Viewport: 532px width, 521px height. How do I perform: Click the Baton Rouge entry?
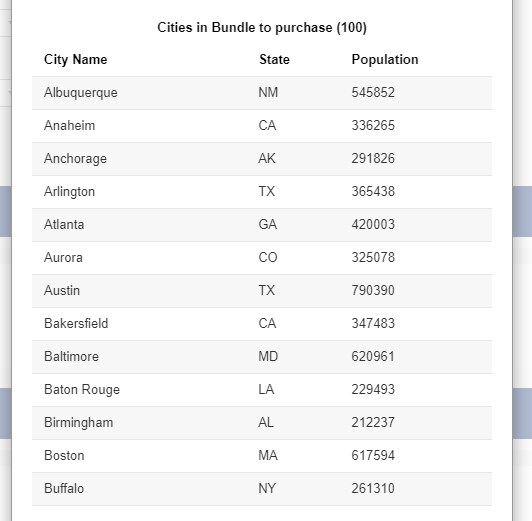click(x=82, y=390)
